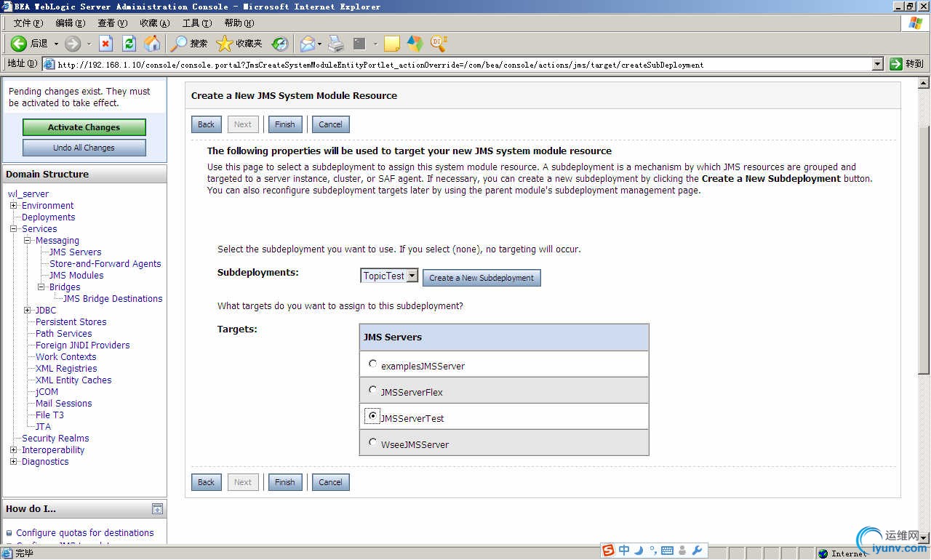Open the Favorites (收藏夹) star icon
This screenshot has width=931, height=560.
[x=225, y=44]
